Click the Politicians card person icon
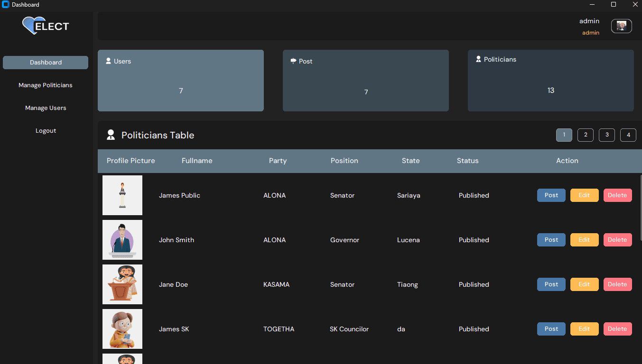Image resolution: width=642 pixels, height=364 pixels. point(478,59)
